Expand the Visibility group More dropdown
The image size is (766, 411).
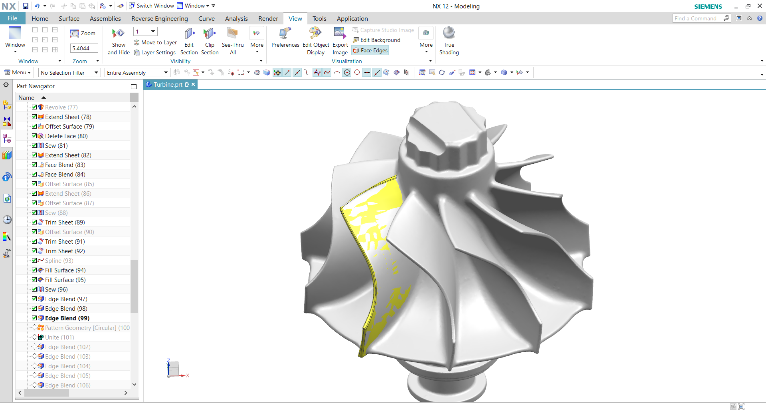[x=256, y=40]
